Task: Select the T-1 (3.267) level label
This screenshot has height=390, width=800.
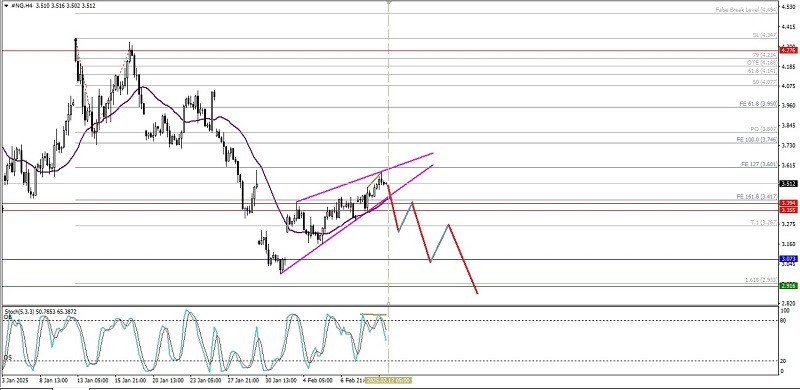Action: pyautogui.click(x=763, y=222)
